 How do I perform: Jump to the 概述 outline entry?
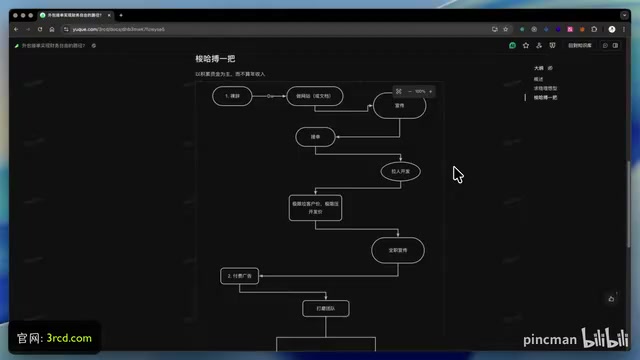coord(538,79)
